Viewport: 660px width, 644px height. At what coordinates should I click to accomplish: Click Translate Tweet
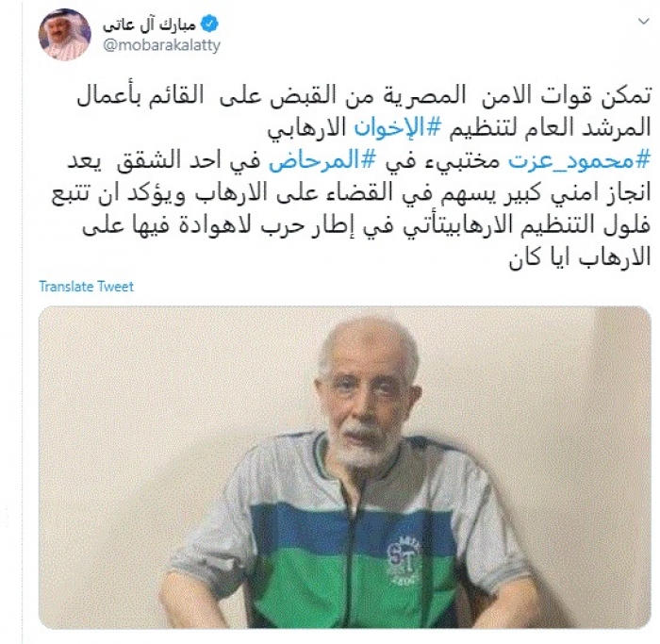click(x=87, y=287)
